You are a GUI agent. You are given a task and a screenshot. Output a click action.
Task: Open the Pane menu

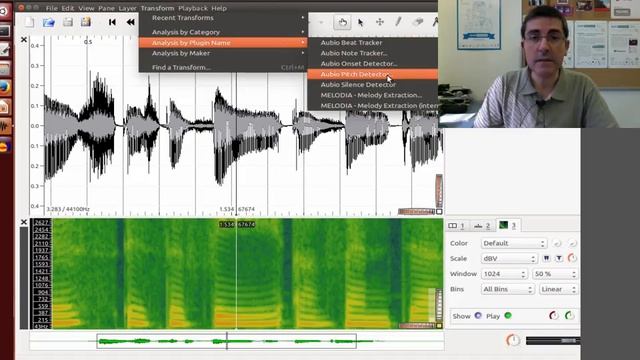pos(106,8)
